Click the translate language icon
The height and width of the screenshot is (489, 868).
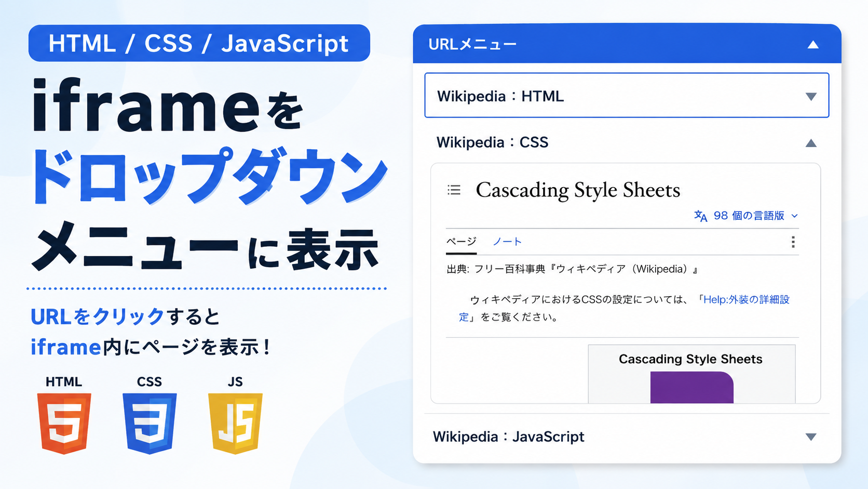pos(700,216)
